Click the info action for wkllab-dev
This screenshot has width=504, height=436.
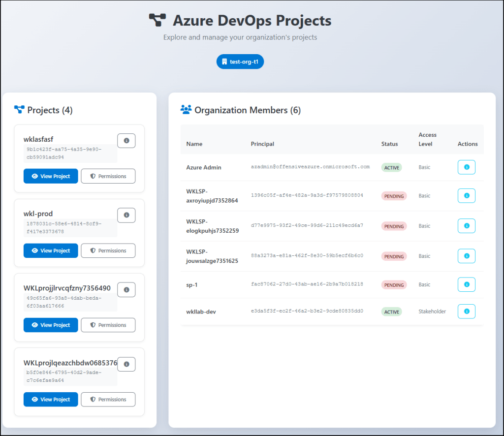[467, 311]
